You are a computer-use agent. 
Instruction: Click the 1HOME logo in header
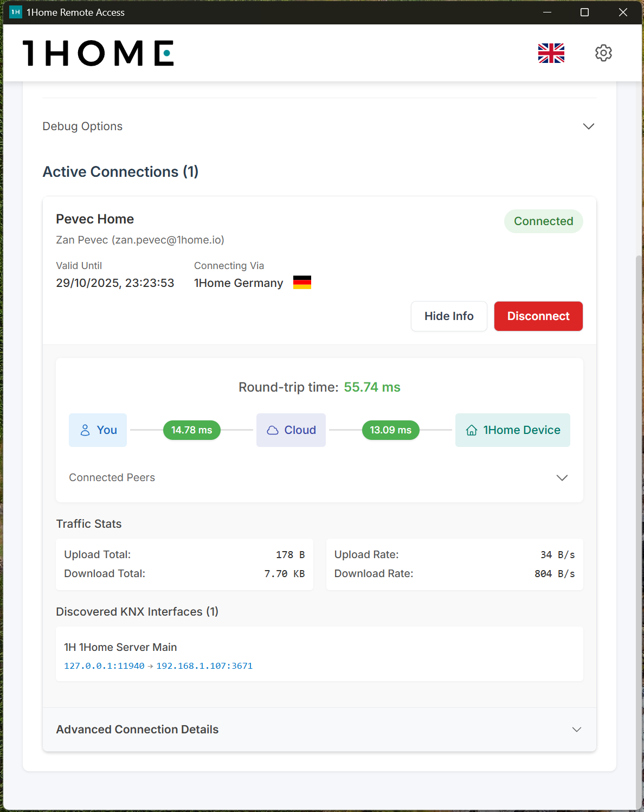point(98,53)
